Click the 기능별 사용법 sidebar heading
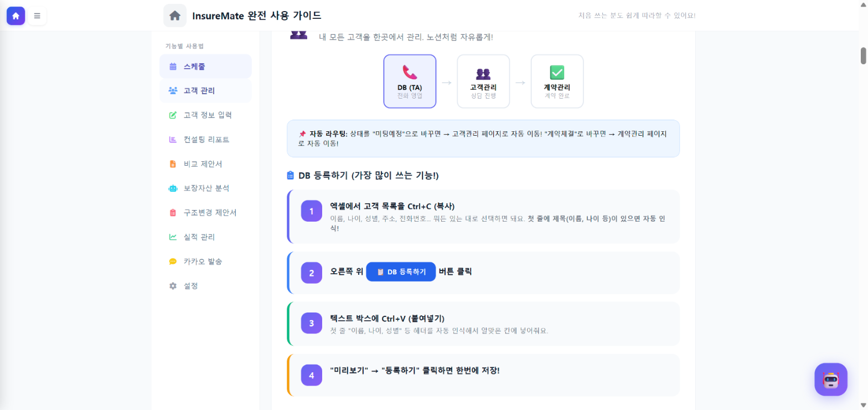The height and width of the screenshot is (410, 868). 184,46
